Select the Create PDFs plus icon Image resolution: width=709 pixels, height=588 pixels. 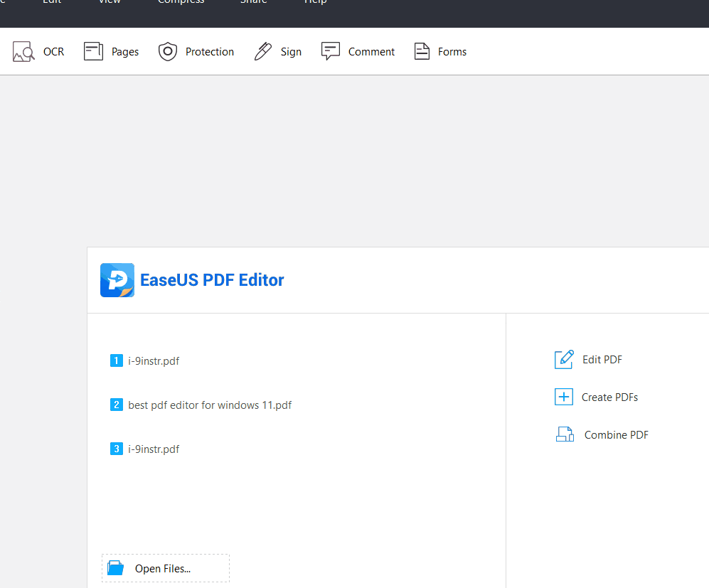pyautogui.click(x=563, y=397)
